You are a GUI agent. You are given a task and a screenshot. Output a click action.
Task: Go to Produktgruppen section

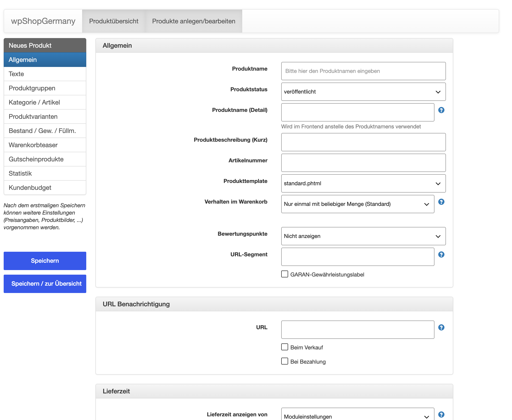[x=45, y=88]
